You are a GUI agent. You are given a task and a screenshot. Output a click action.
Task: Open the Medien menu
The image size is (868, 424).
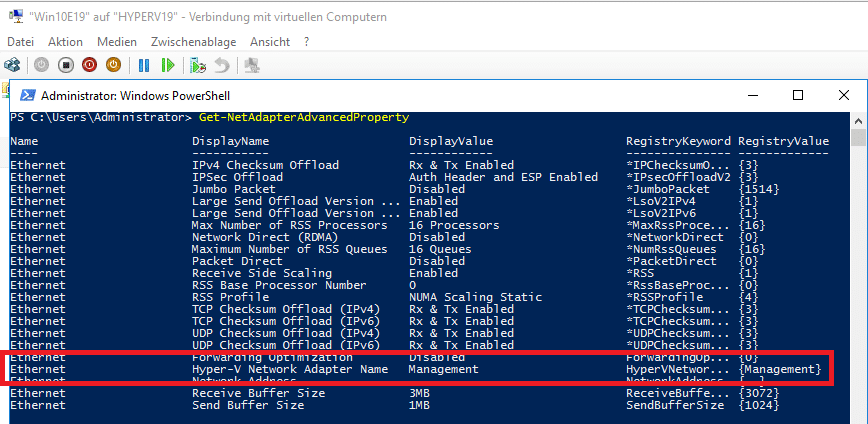pyautogui.click(x=117, y=42)
